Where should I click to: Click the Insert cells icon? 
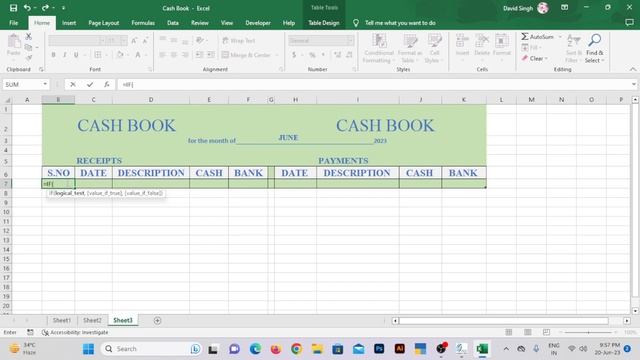tap(462, 41)
